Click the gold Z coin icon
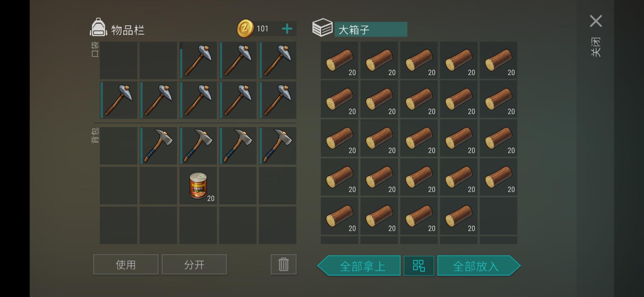644x297 pixels. (245, 29)
